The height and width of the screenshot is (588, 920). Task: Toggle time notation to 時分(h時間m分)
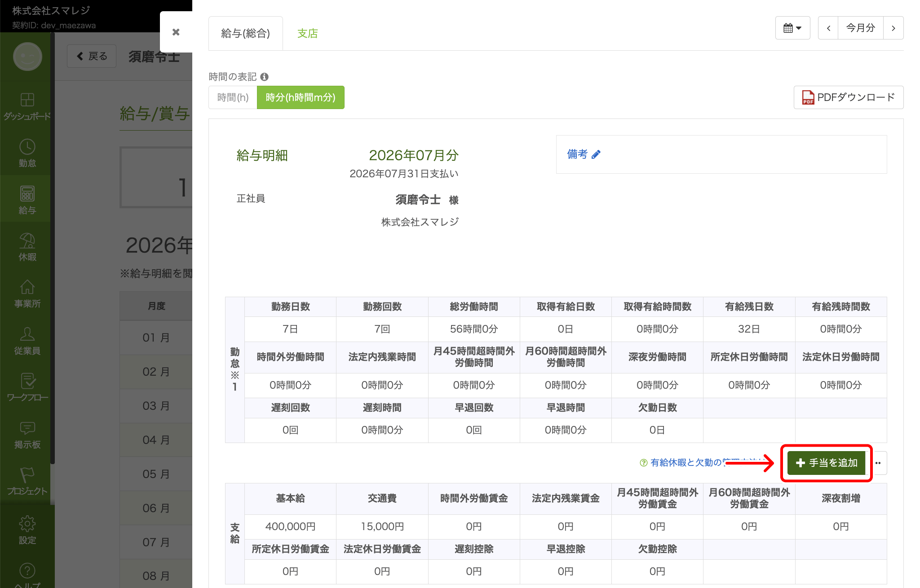(301, 97)
